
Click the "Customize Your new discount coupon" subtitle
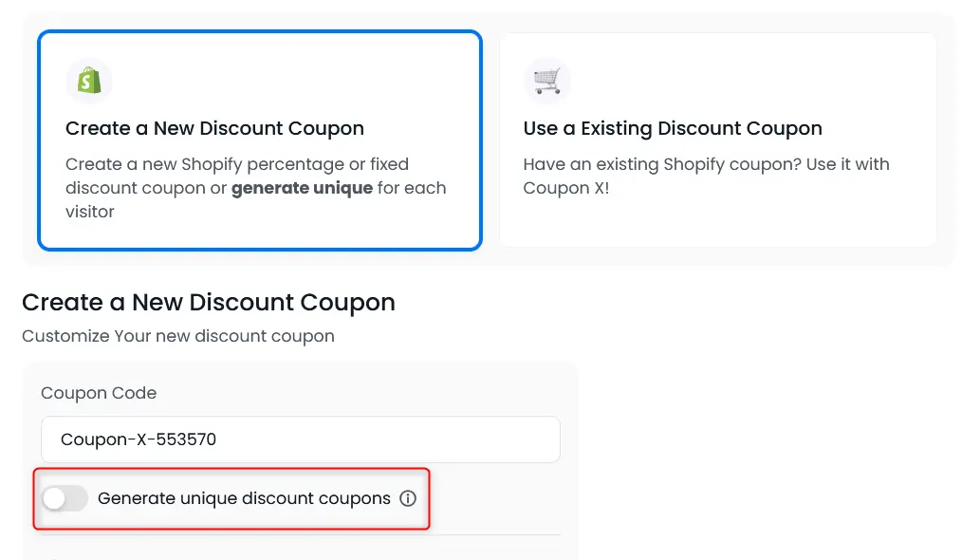point(178,336)
